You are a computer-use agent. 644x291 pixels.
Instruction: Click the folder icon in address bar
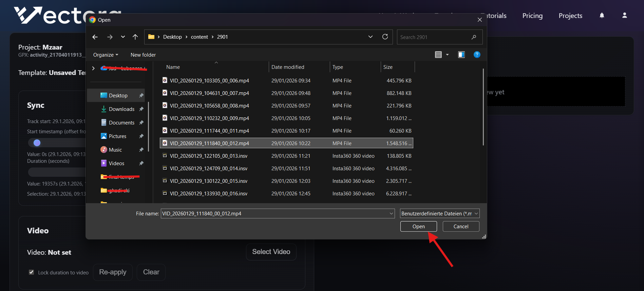(151, 37)
